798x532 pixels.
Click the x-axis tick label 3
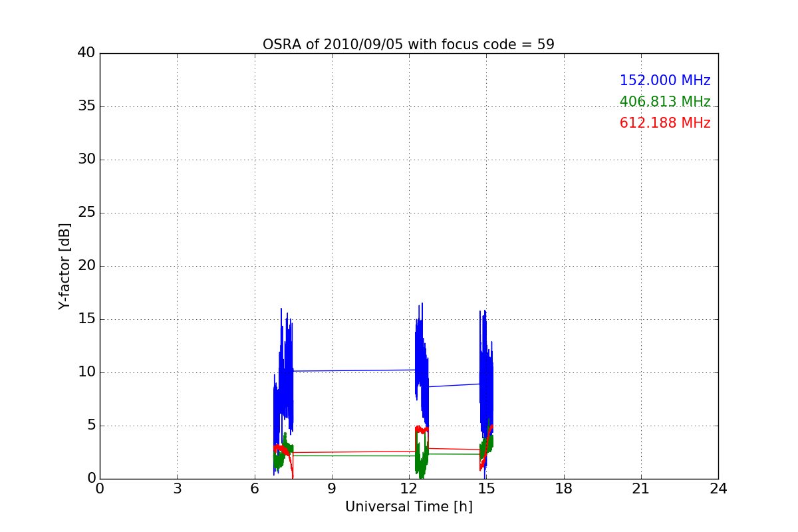pos(177,489)
